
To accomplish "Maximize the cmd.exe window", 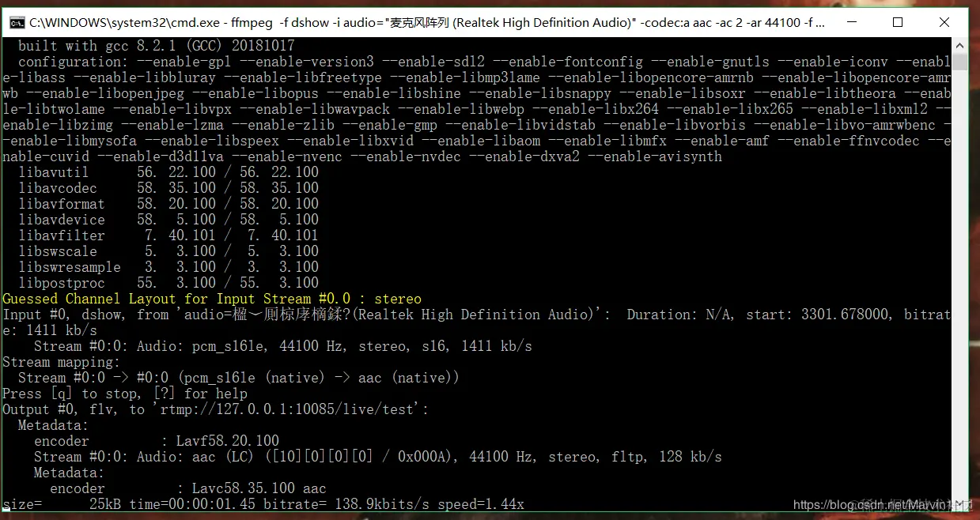I will [898, 22].
